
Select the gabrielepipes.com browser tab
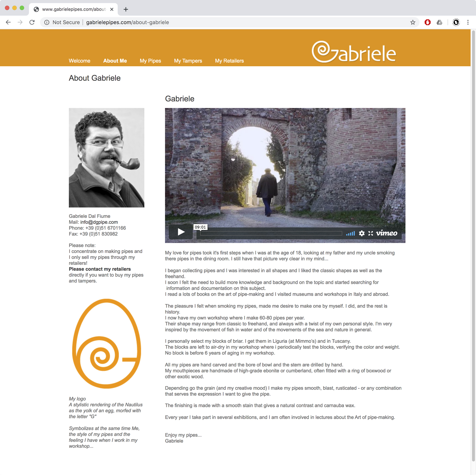(73, 9)
